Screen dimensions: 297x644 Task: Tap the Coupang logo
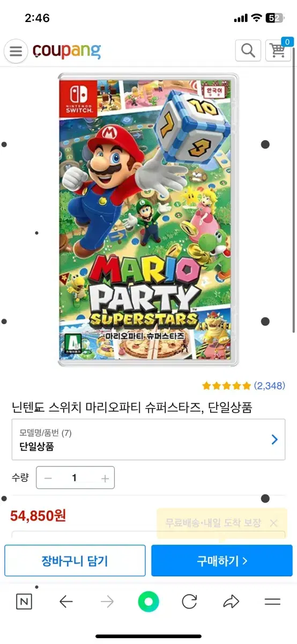pos(67,51)
